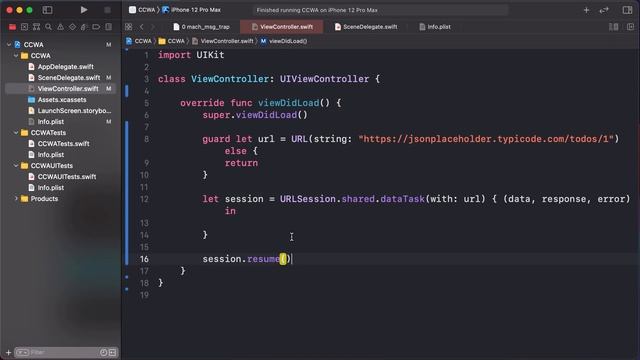Screen dimensions: 640x360
Task: Add a new file with navigator plus button
Action: [8, 352]
